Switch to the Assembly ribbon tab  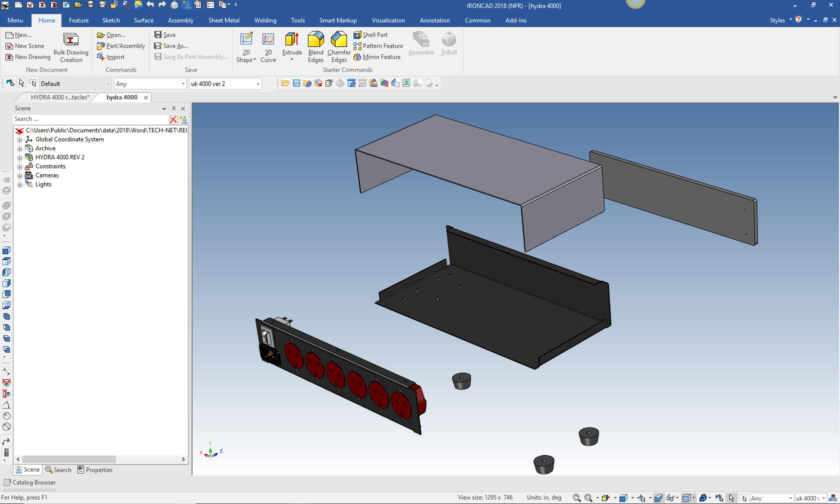pos(180,20)
